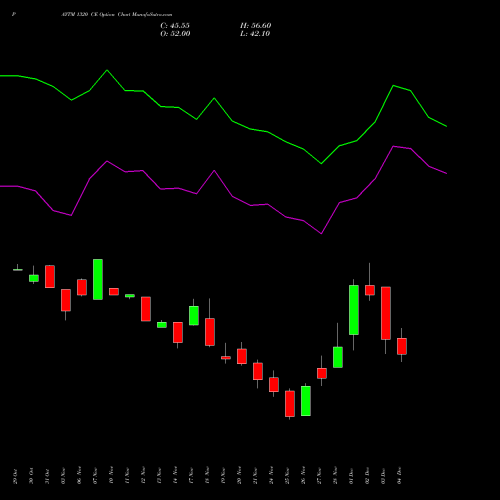Click the large green candlestick for 01 Dec
500x500 pixels.
tap(354, 310)
